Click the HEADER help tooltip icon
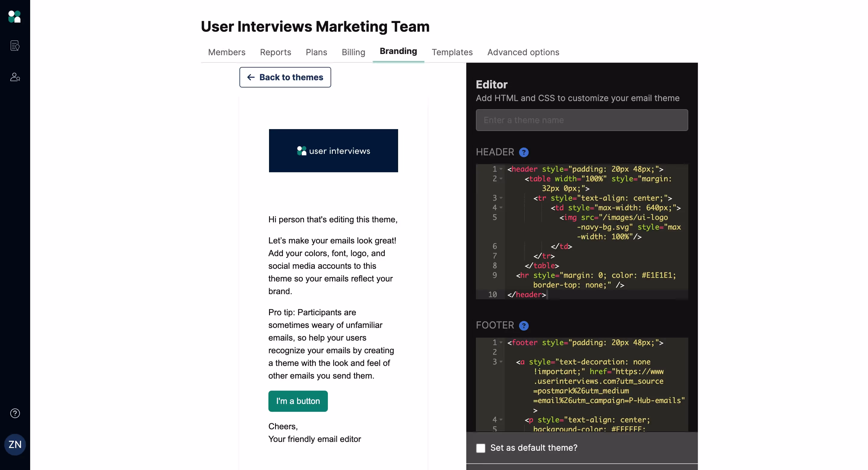Image resolution: width=868 pixels, height=470 pixels. (x=524, y=152)
